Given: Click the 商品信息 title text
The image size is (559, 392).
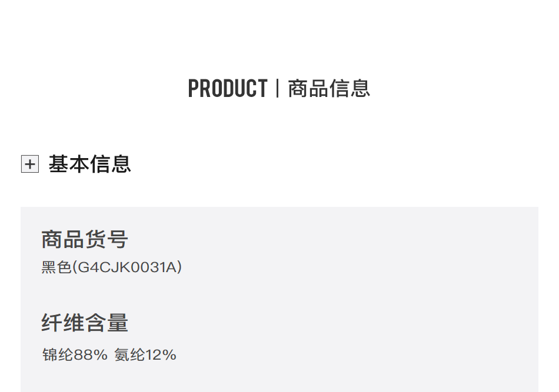Looking at the screenshot, I should coord(329,89).
